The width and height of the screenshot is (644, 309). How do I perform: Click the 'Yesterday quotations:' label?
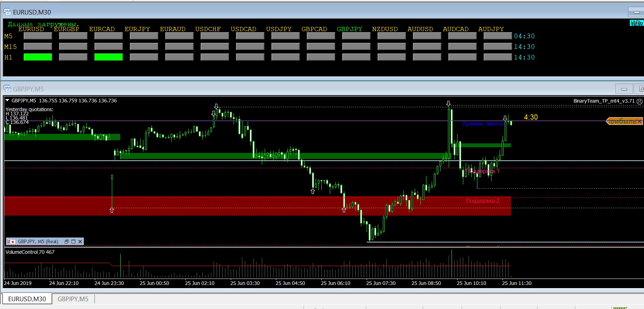click(29, 109)
